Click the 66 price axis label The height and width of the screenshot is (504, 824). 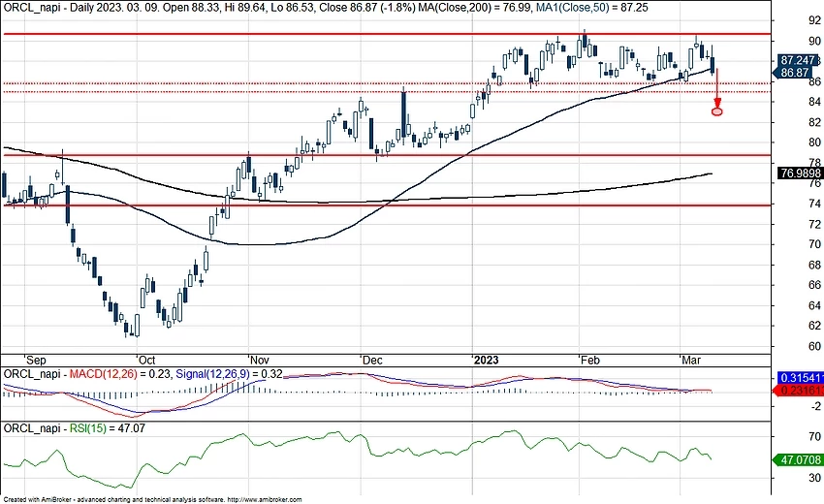(814, 285)
